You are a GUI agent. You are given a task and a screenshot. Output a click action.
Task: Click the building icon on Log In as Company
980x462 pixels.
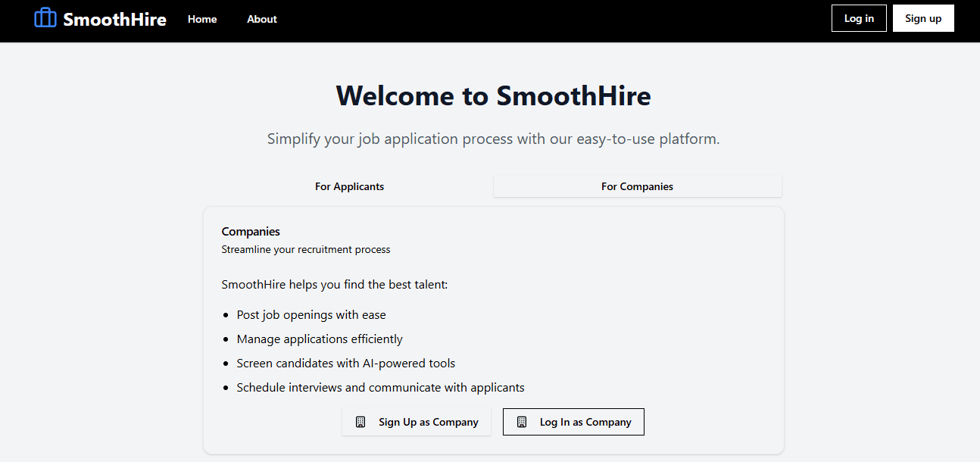coord(521,422)
